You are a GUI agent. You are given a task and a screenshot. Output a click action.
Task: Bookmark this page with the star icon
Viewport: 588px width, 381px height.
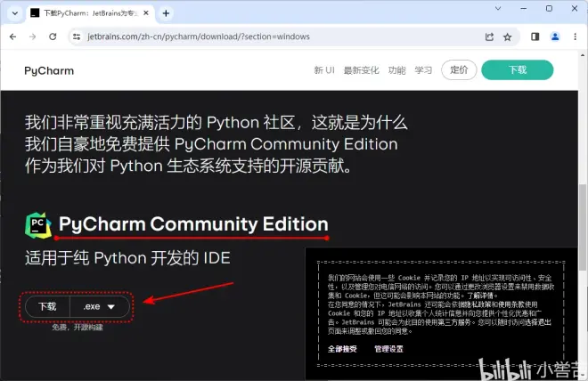click(508, 36)
